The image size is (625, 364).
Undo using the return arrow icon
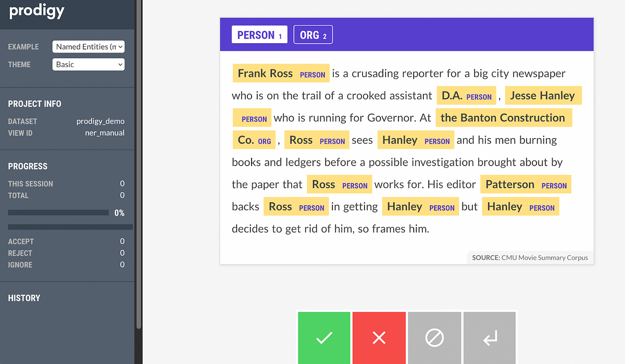pyautogui.click(x=489, y=337)
